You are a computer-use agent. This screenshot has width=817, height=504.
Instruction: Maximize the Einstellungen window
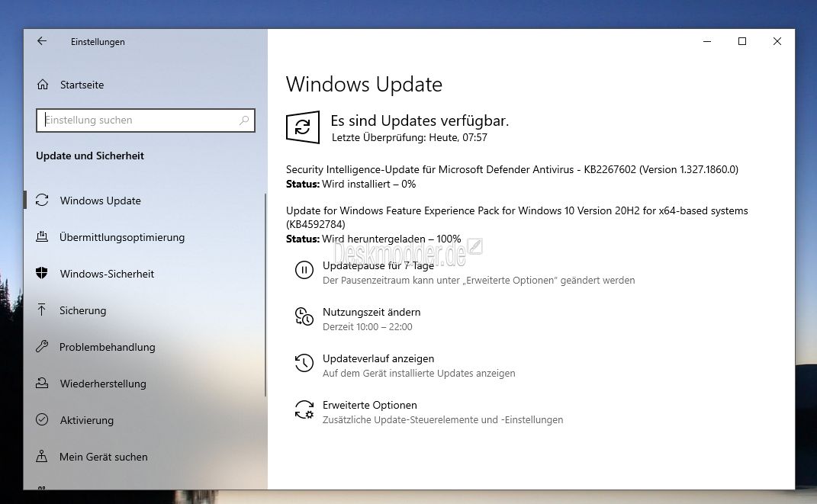click(742, 41)
